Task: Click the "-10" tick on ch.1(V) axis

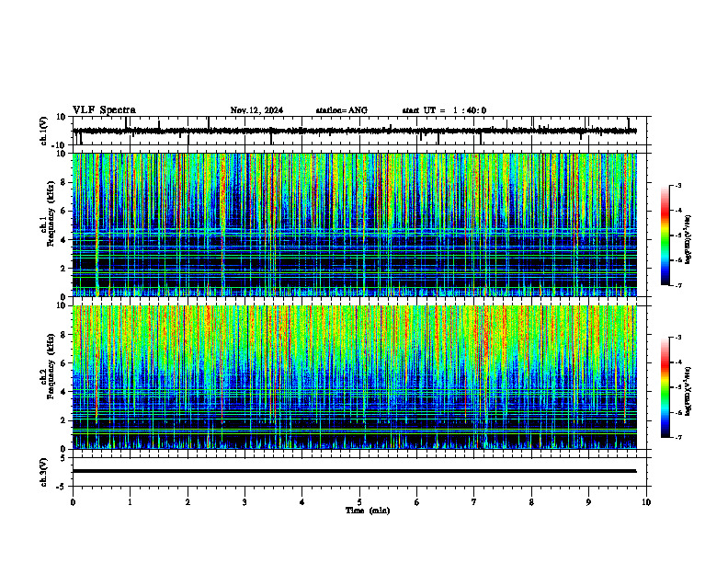Action: point(59,144)
